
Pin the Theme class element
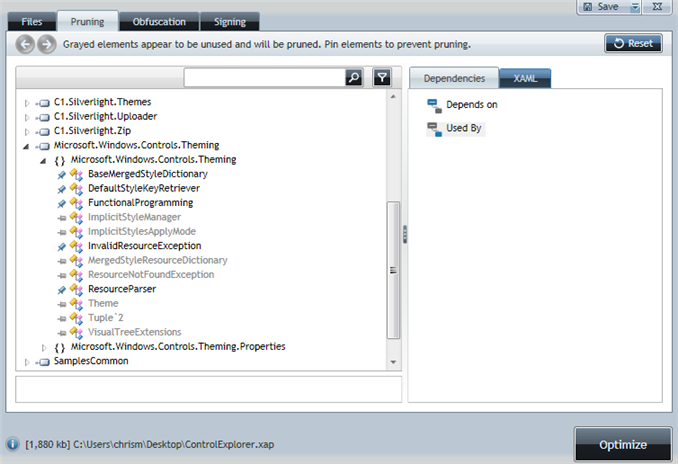coord(62,304)
